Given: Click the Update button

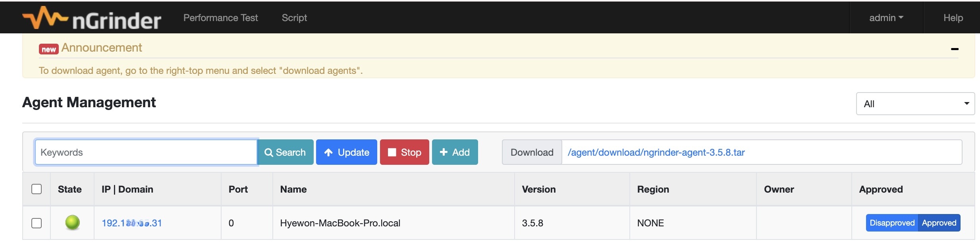Looking at the screenshot, I should 346,152.
